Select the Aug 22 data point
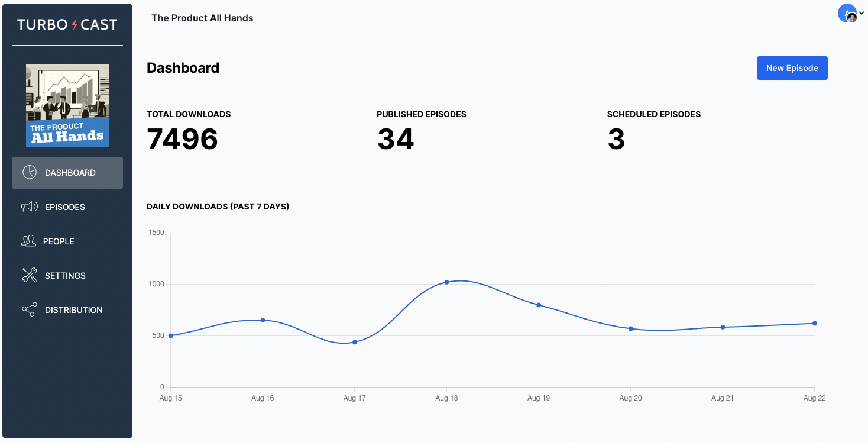868x442 pixels. tap(814, 323)
